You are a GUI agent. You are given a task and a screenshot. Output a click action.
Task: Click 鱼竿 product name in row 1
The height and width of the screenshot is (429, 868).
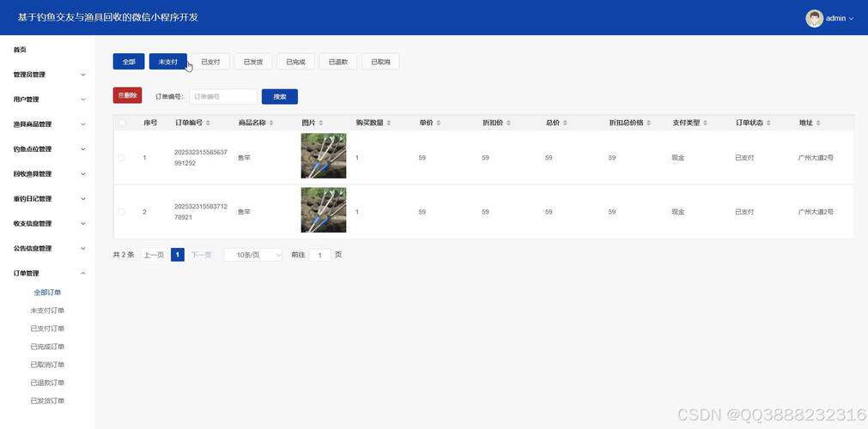[x=244, y=158]
